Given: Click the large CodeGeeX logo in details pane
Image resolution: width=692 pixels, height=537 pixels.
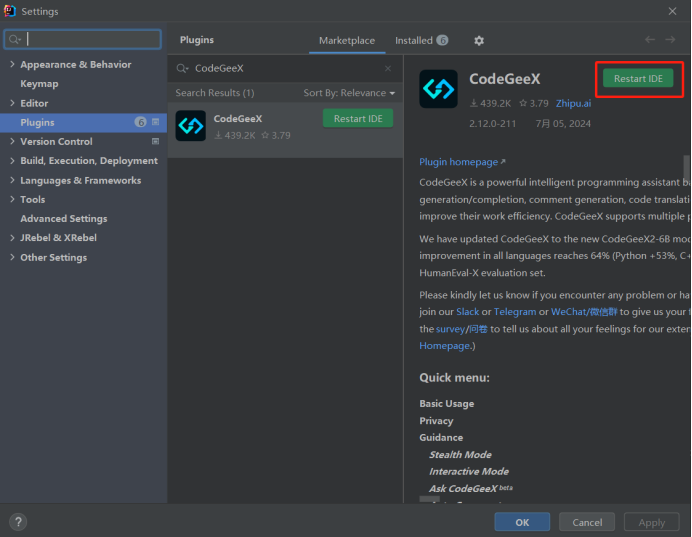Looking at the screenshot, I should pos(438,89).
